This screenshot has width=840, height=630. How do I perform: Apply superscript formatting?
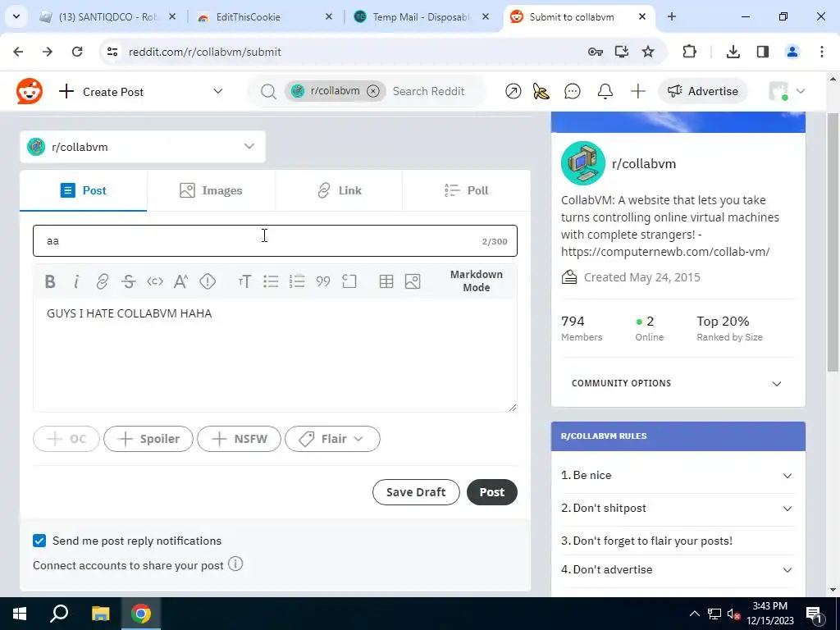click(181, 281)
